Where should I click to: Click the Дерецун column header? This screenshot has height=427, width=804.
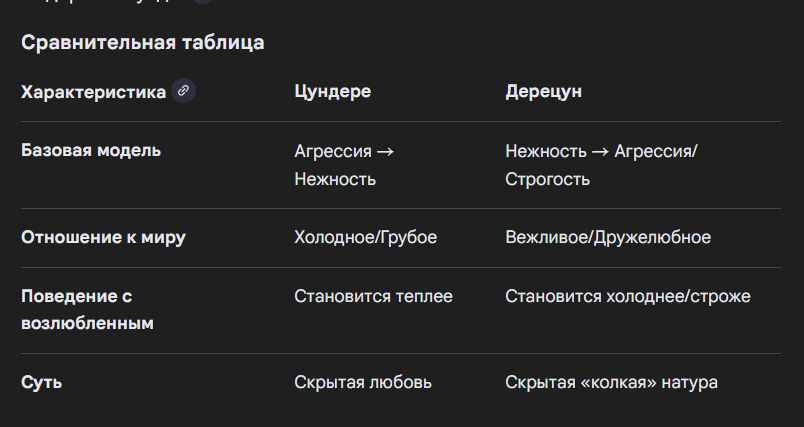tap(543, 92)
